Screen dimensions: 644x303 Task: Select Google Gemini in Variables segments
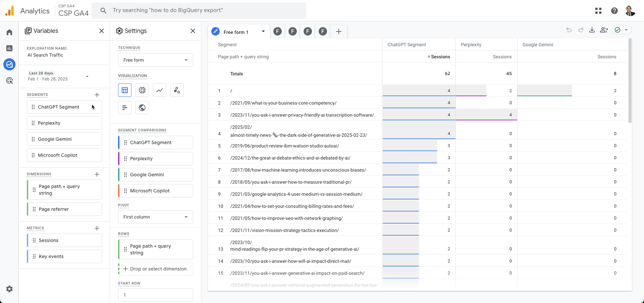pyautogui.click(x=64, y=139)
